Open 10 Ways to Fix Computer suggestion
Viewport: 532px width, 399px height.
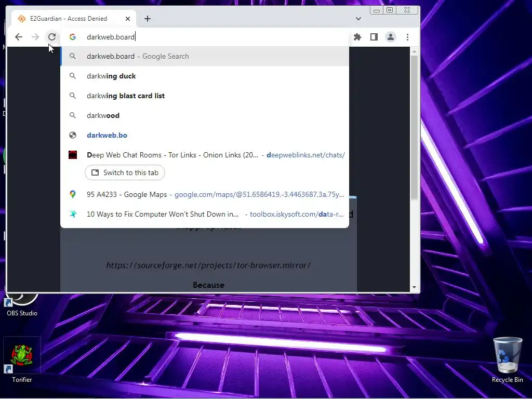click(x=205, y=214)
